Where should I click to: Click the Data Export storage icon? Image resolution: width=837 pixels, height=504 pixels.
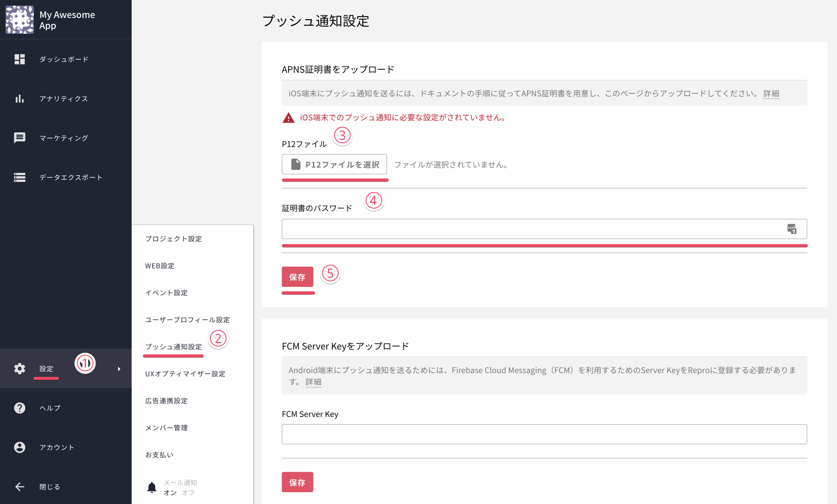pos(19,177)
